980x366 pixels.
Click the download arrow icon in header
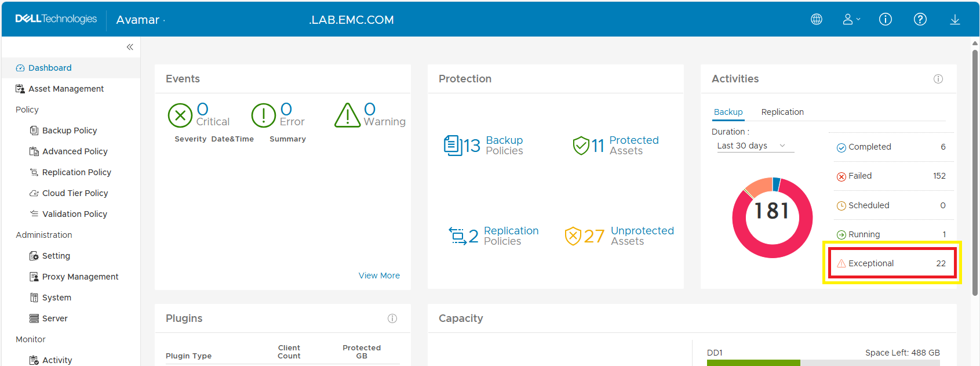click(955, 19)
